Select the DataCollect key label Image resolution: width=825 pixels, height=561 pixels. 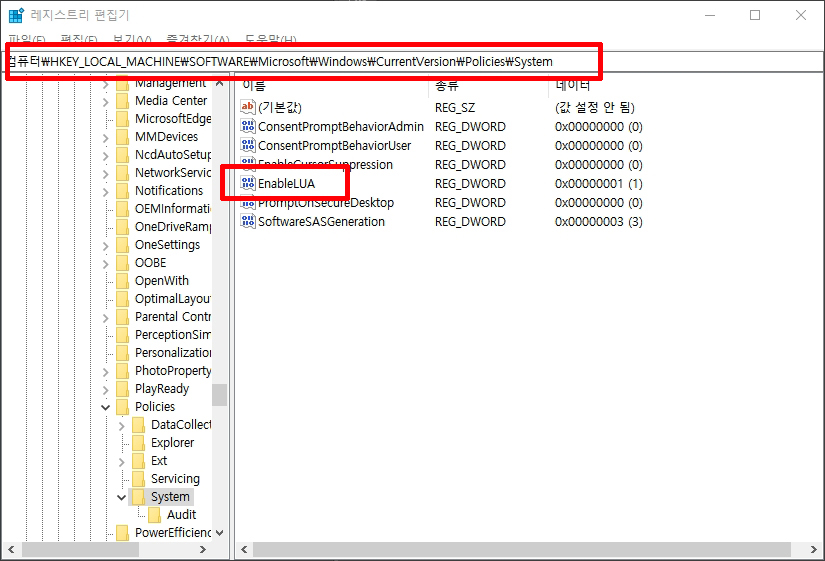[x=181, y=425]
